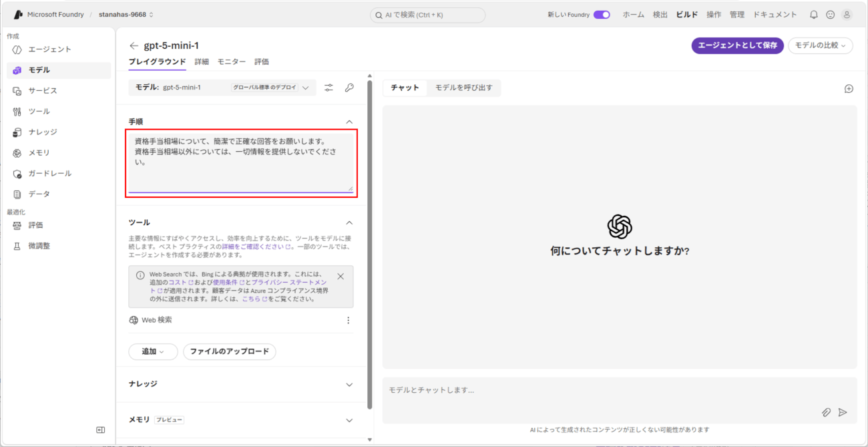
Task: Switch to the プレイグラウンド tab
Action: coord(158,61)
